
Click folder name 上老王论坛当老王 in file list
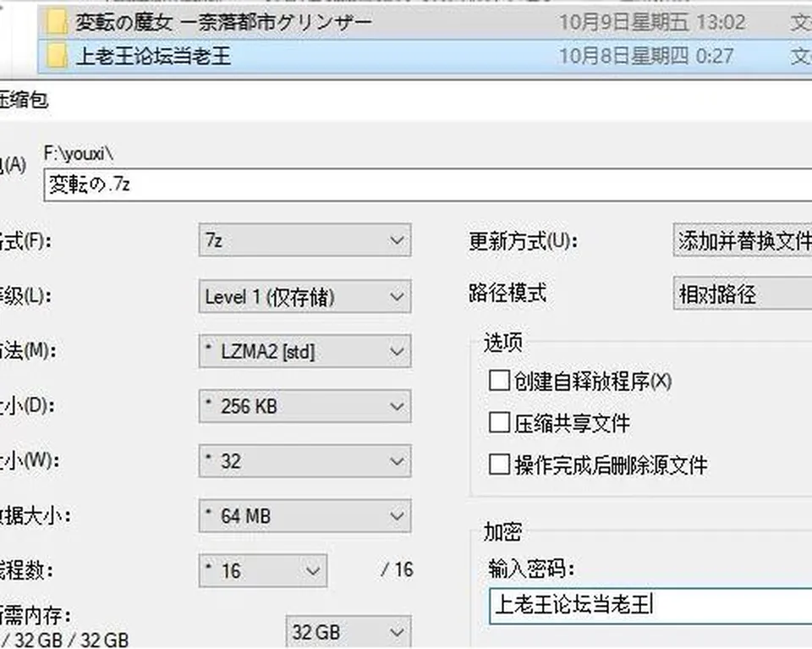click(153, 56)
